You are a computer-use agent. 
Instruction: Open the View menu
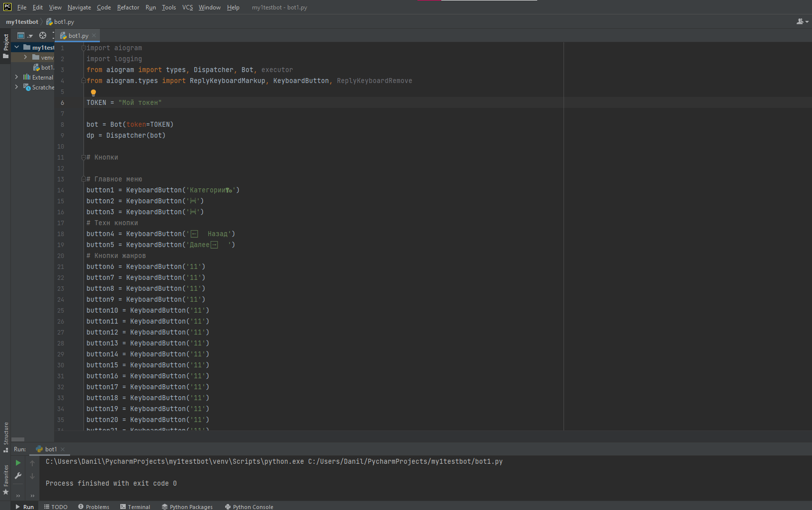(x=55, y=7)
